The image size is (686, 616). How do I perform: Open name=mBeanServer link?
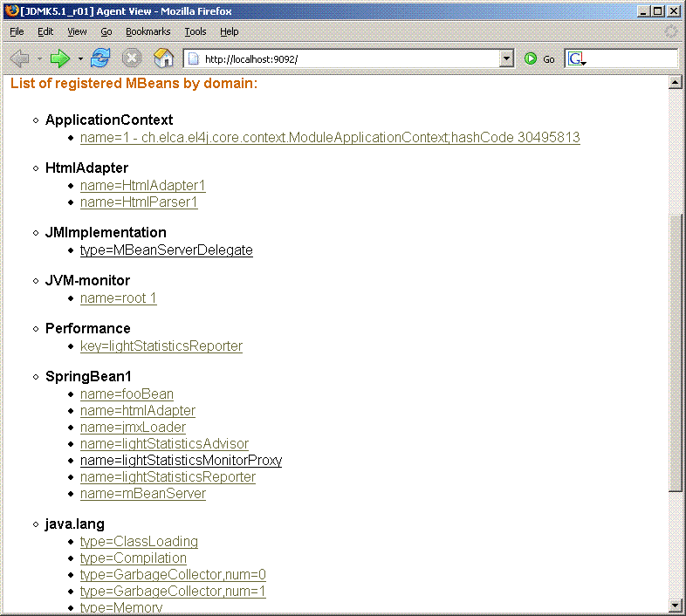click(142, 494)
